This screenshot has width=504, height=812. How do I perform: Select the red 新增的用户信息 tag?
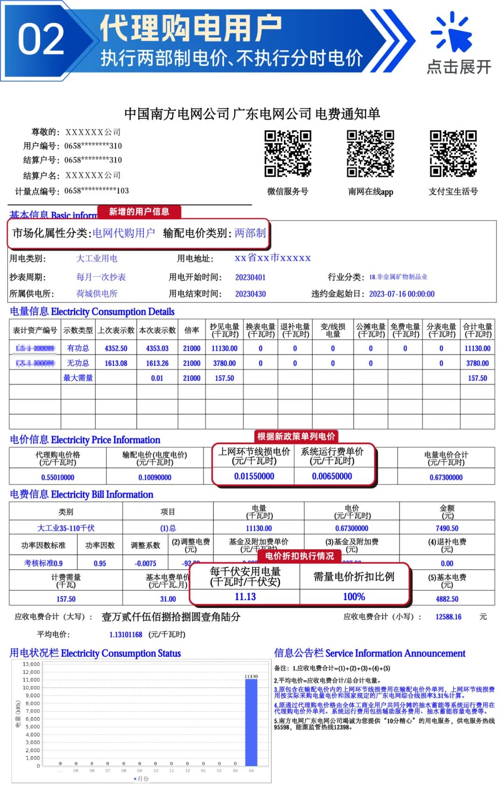click(x=139, y=212)
